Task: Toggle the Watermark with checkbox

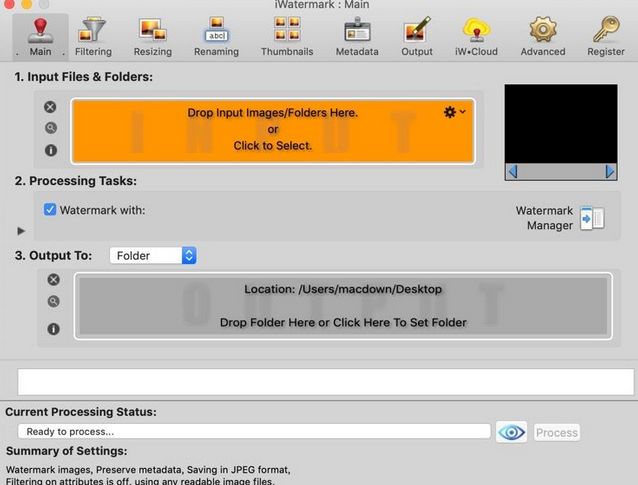Action: (x=50, y=210)
